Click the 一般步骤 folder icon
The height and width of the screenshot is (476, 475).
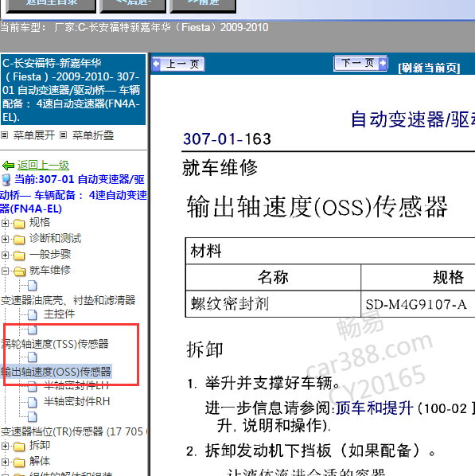pos(19,255)
